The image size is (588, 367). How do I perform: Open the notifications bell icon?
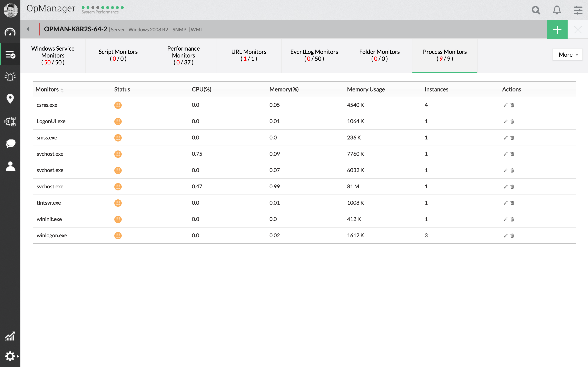[x=557, y=10]
